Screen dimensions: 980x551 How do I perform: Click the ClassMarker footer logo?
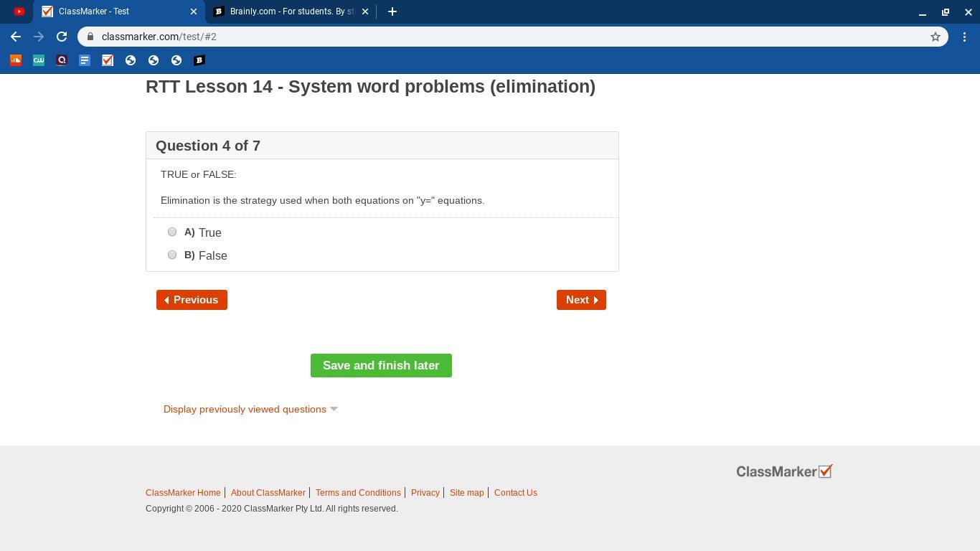coord(784,471)
